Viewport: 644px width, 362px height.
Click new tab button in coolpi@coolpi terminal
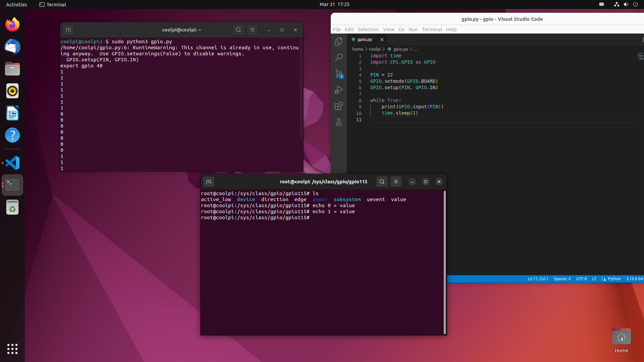68,30
